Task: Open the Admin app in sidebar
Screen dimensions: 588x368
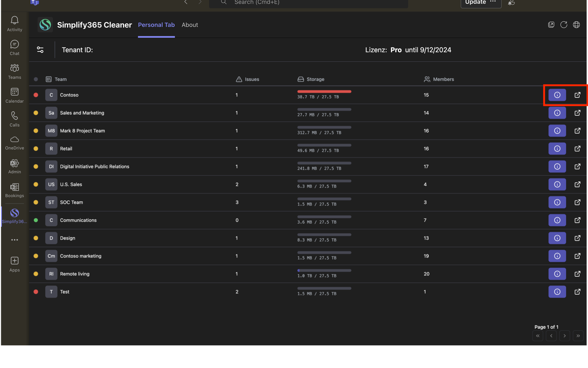Action: click(x=15, y=166)
